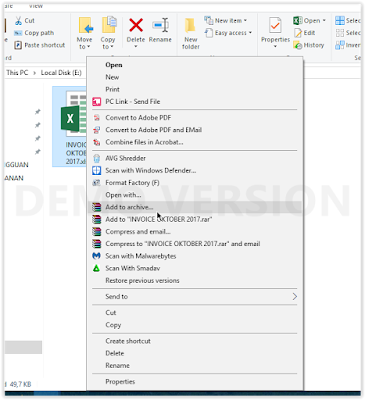
Task: Click the Windows Defender shield icon
Action: (x=96, y=171)
